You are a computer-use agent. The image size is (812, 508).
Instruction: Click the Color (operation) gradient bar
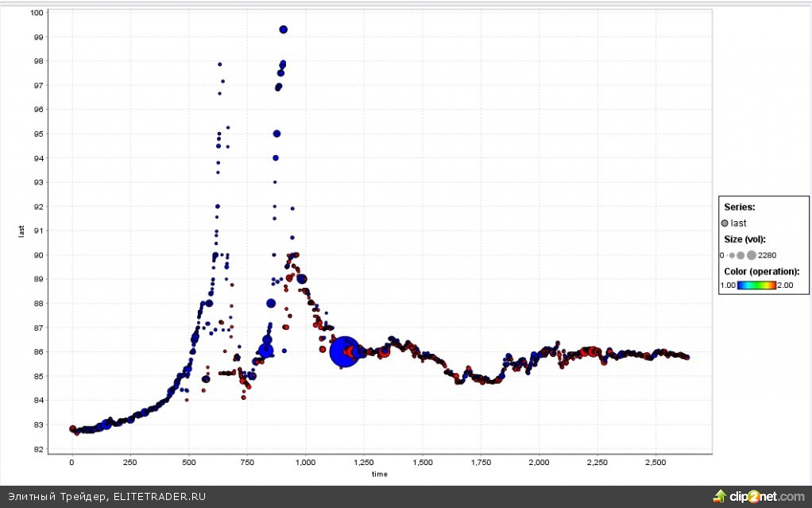756,285
